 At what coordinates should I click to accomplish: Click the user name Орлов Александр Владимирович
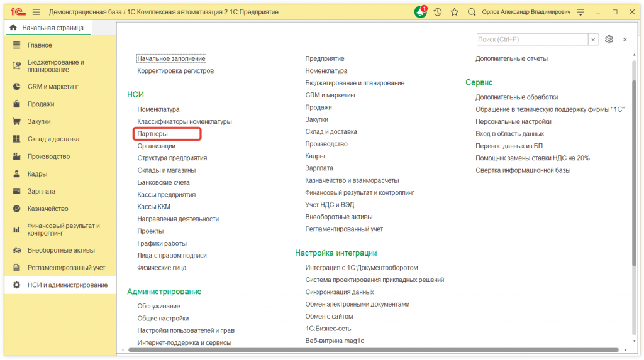[525, 12]
